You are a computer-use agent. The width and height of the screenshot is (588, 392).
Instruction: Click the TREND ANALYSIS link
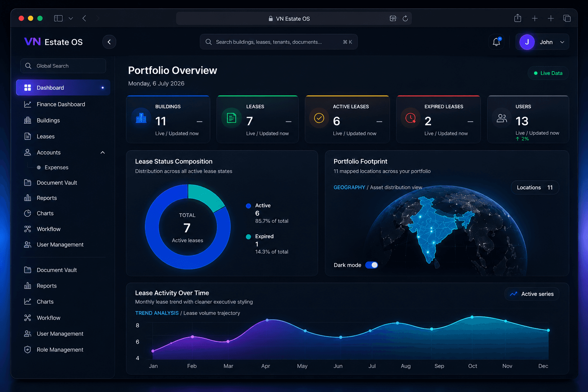(x=157, y=313)
